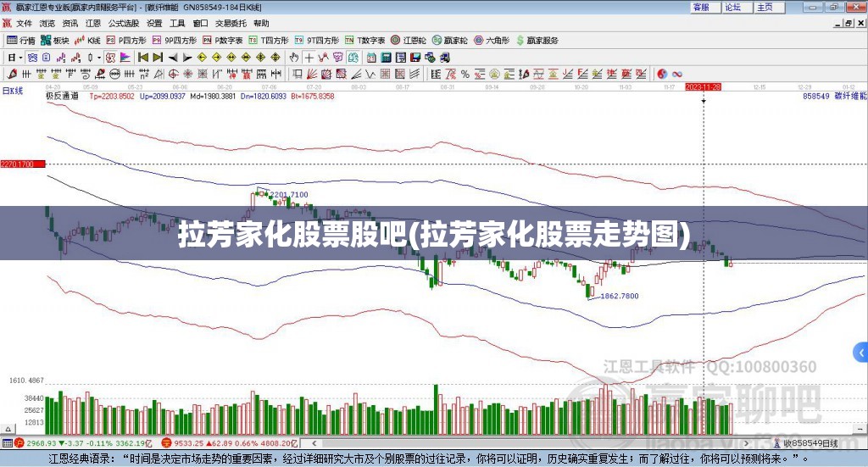Click the percent sign tool icon

click(x=465, y=74)
